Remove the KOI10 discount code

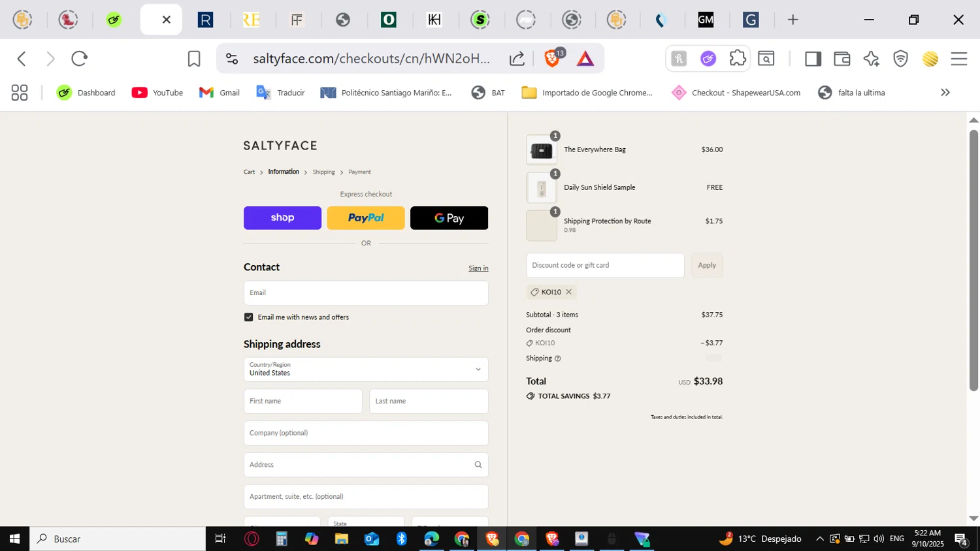click(x=568, y=292)
